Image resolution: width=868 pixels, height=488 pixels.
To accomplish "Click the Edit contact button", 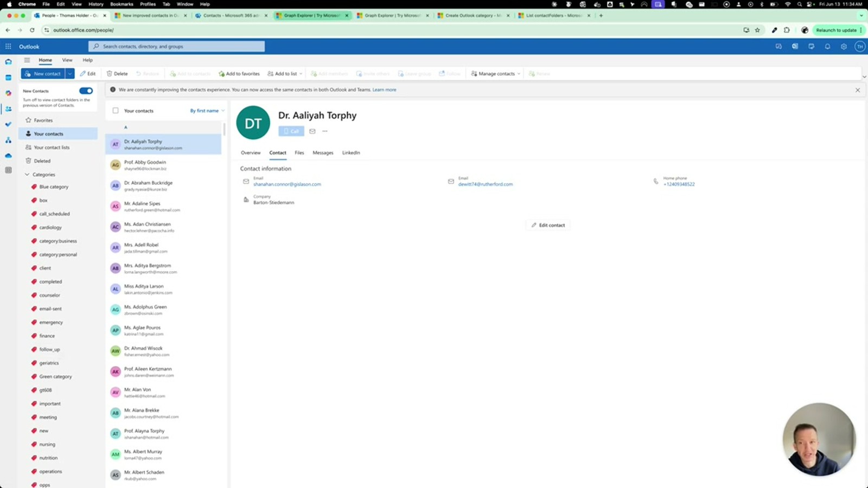I will point(548,225).
